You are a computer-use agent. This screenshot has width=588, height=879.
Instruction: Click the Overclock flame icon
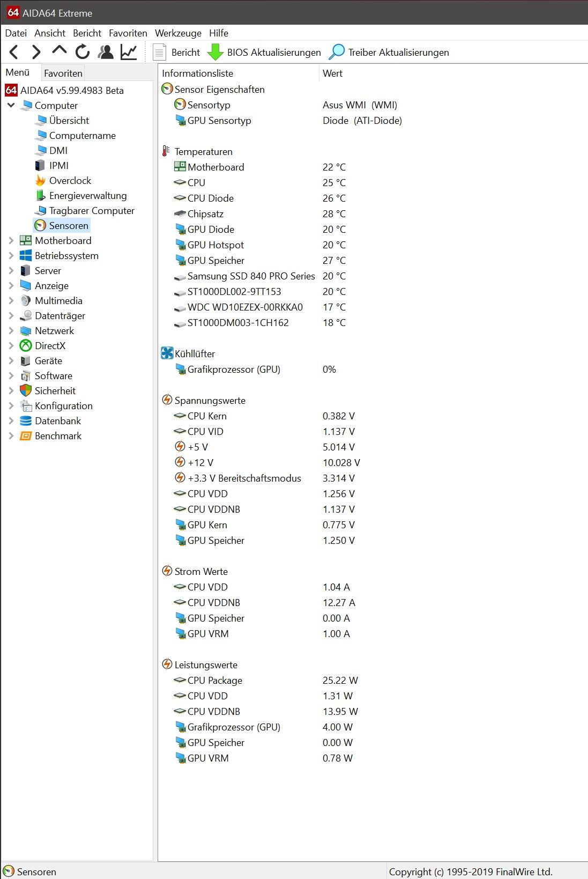(x=40, y=181)
